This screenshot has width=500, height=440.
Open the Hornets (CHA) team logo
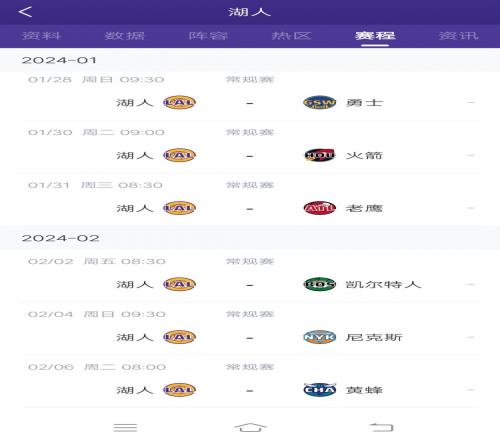[x=319, y=390]
